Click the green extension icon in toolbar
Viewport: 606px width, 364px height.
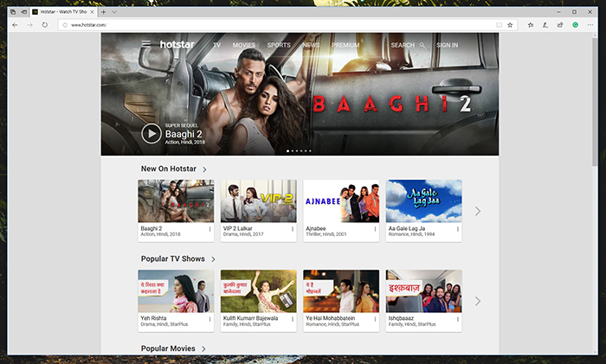tap(576, 25)
